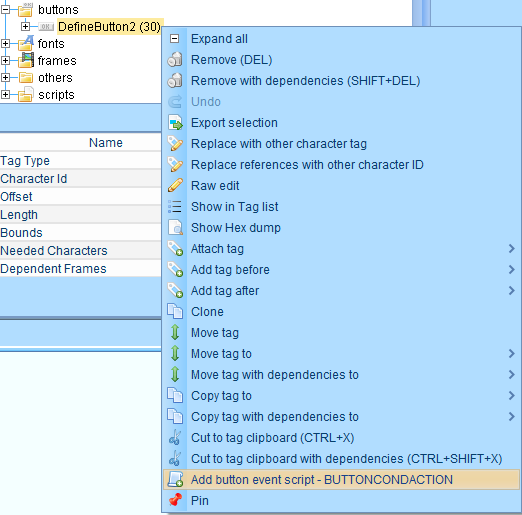This screenshot has width=522, height=515.
Task: Click the Export selection icon
Action: pyautogui.click(x=175, y=123)
